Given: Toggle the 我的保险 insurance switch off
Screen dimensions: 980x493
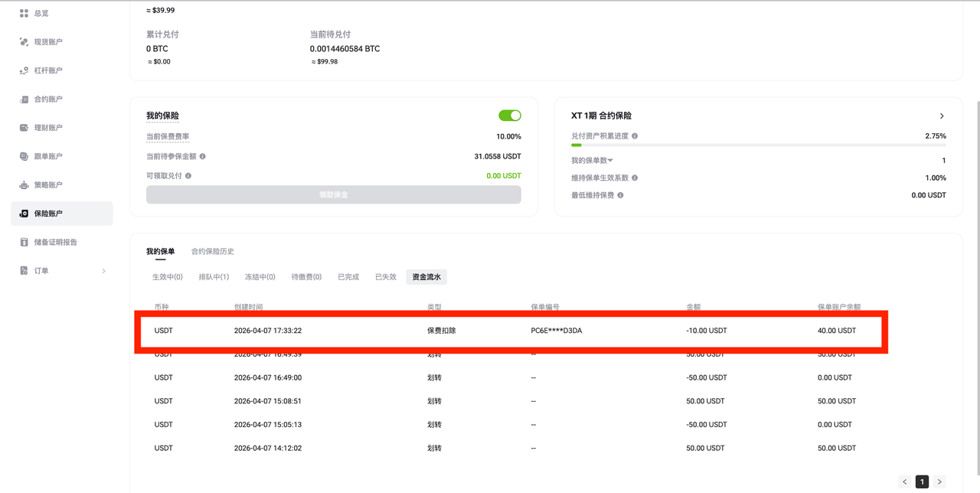Looking at the screenshot, I should click(x=509, y=116).
